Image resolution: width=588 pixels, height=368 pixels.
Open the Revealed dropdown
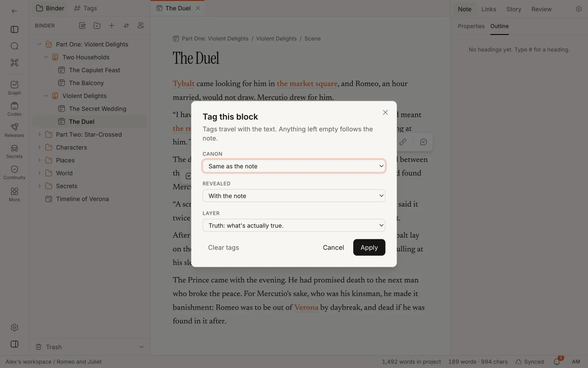pos(294,196)
